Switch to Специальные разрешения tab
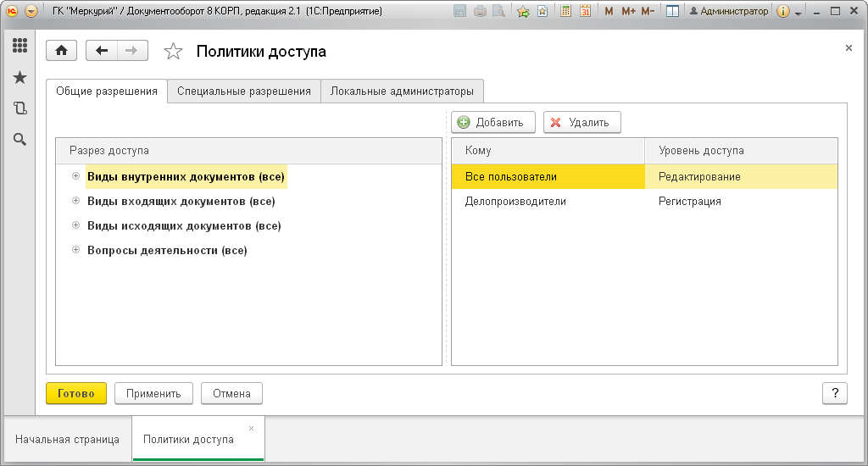The height and width of the screenshot is (466, 868). click(244, 92)
